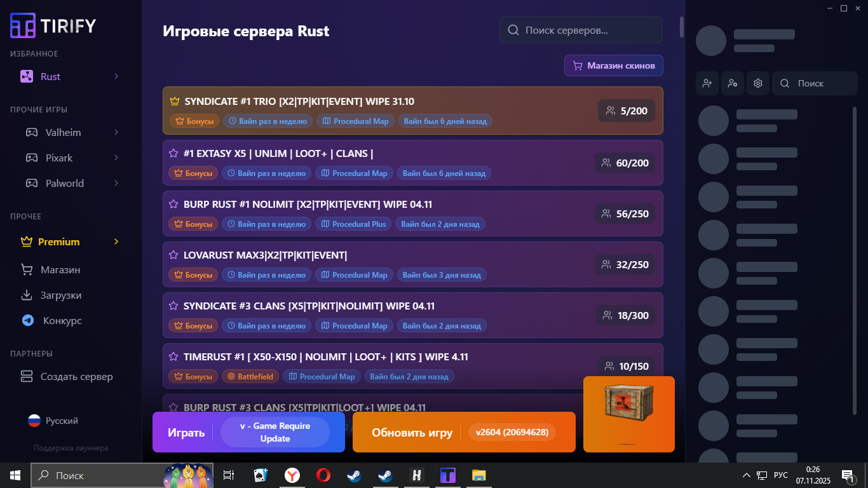Favorite the #1 EXTASY X5 server star

[x=173, y=153]
